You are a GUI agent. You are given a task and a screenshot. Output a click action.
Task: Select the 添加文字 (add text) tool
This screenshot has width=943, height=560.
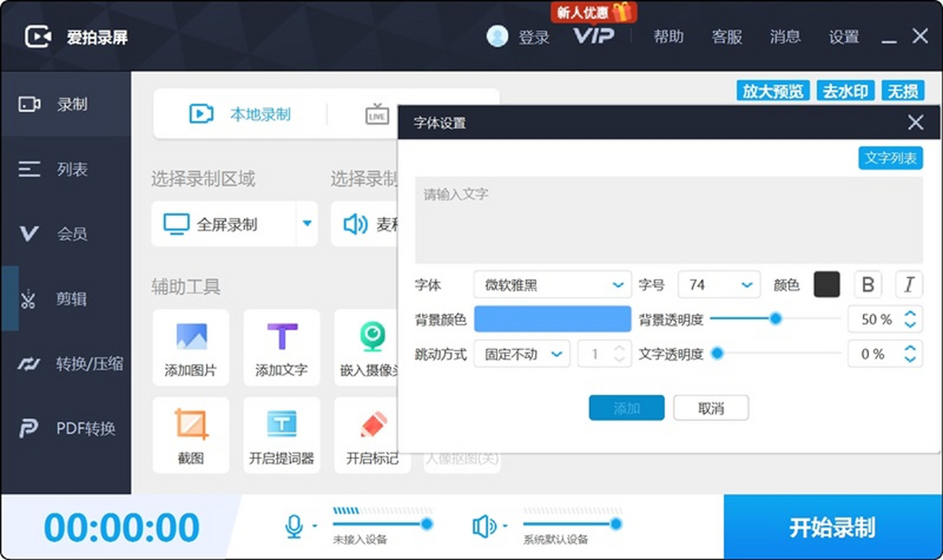point(281,348)
